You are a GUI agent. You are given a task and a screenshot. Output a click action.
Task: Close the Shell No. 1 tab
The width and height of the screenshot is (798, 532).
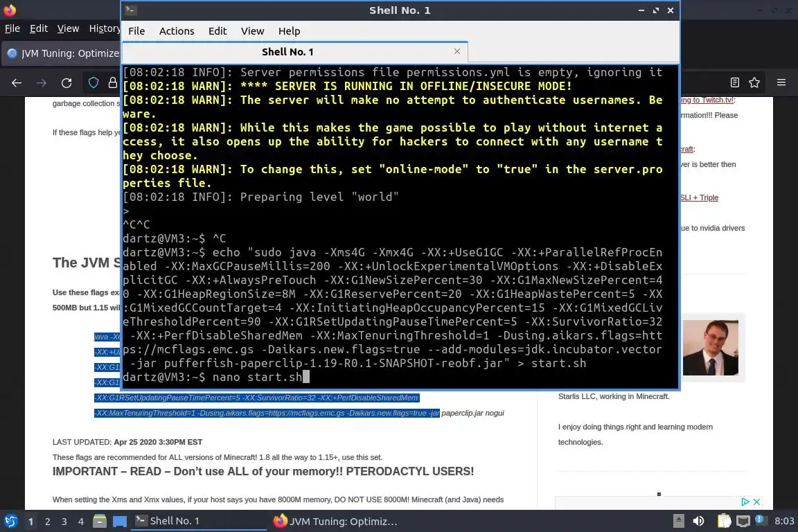click(457, 51)
